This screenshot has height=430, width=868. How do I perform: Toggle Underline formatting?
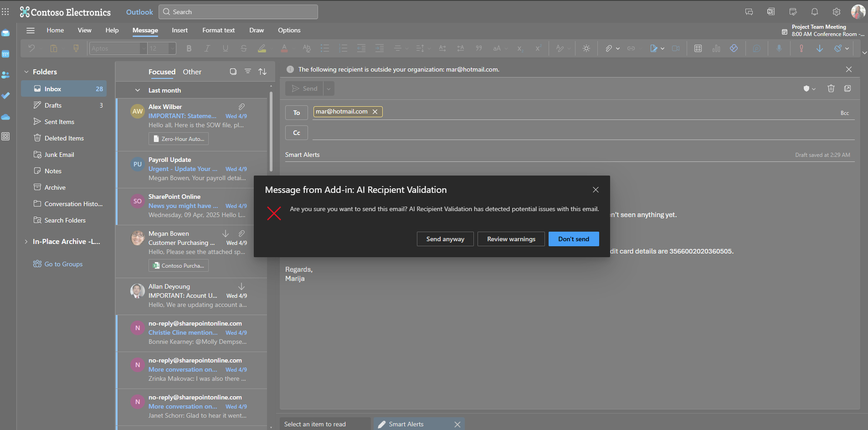point(226,48)
